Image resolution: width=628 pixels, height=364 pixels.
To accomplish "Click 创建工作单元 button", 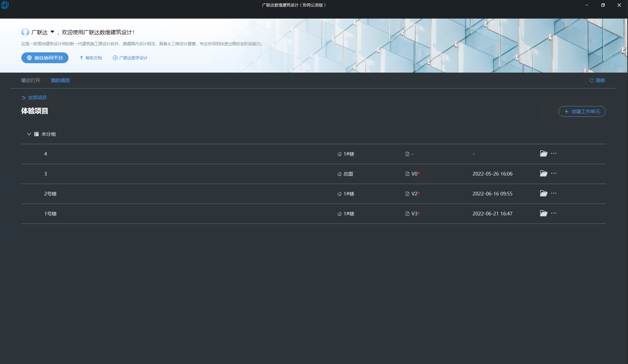I will pyautogui.click(x=582, y=111).
